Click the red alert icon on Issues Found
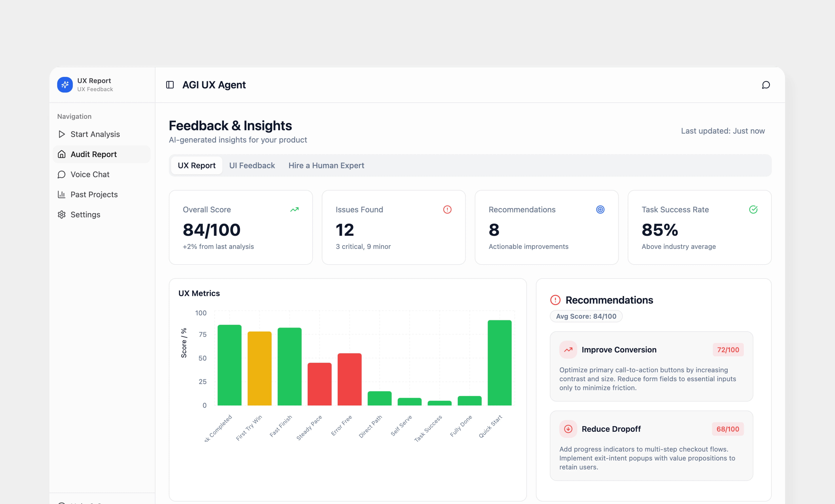Viewport: 835px width, 504px height. pyautogui.click(x=447, y=209)
